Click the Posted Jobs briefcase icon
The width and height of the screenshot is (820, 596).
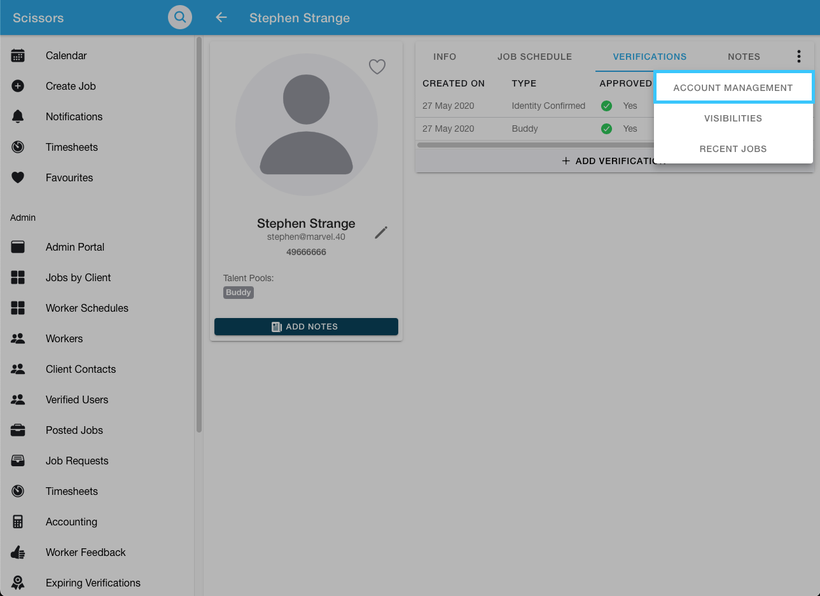coord(18,430)
